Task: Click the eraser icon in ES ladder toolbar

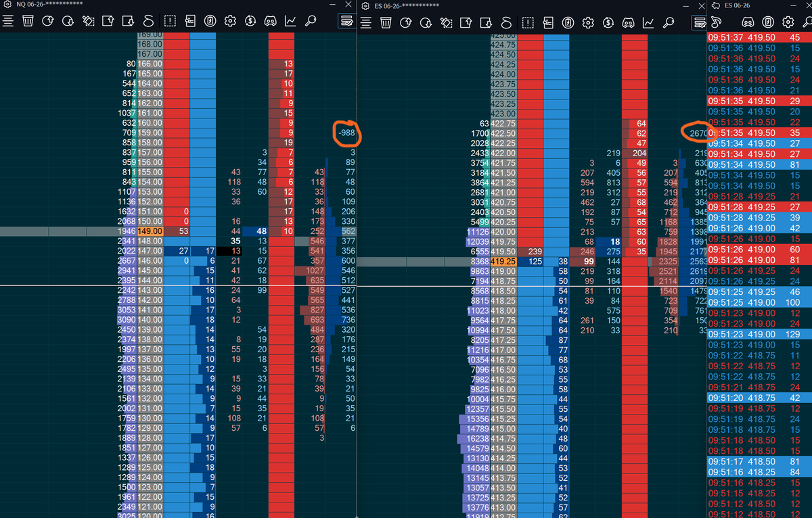Action: (446, 22)
